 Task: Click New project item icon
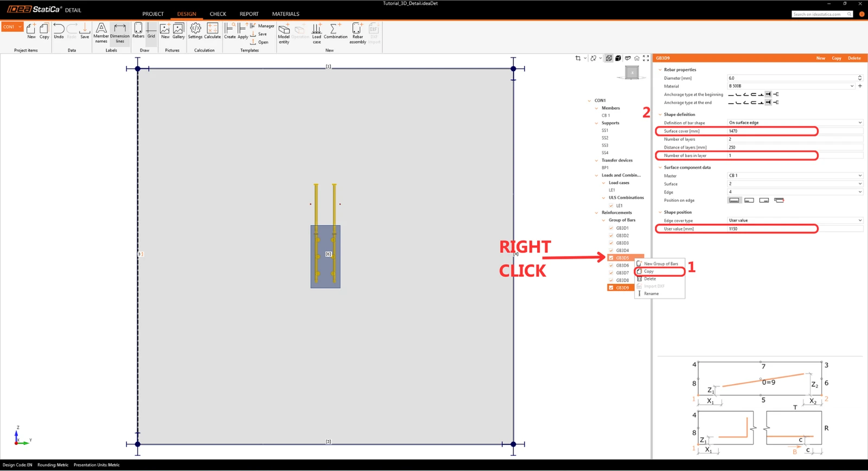31,31
